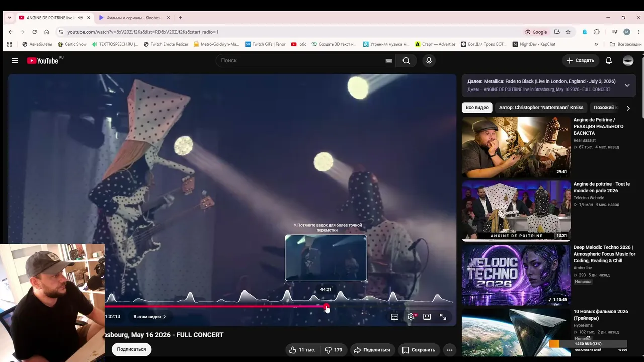
Task: Open the Metro-Goldwyn-Ma... bookmark
Action: [x=216, y=44]
